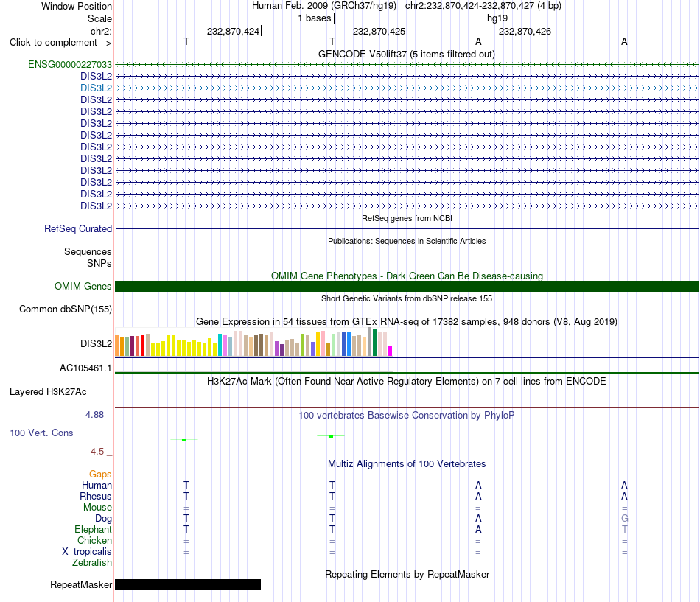
Task: Click the -4.5 PhyloP lower value
Action: point(96,452)
